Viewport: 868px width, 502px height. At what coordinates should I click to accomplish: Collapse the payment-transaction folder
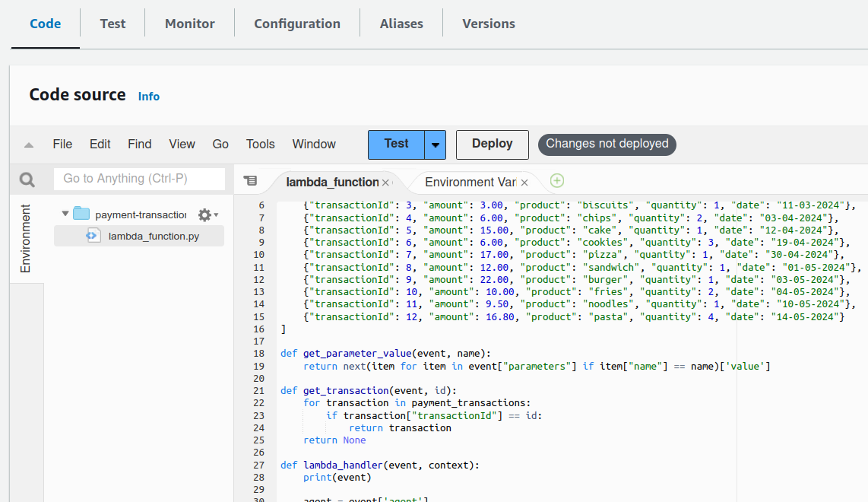64,214
